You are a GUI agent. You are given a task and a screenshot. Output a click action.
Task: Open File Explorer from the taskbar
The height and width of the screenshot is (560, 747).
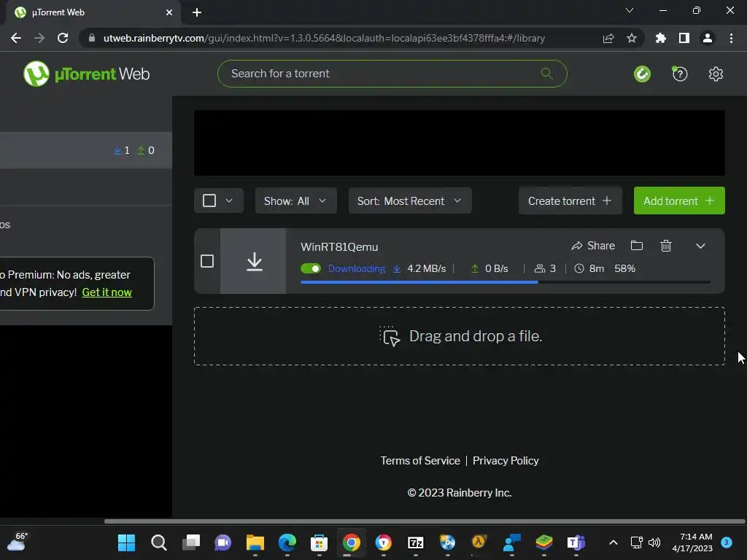255,542
